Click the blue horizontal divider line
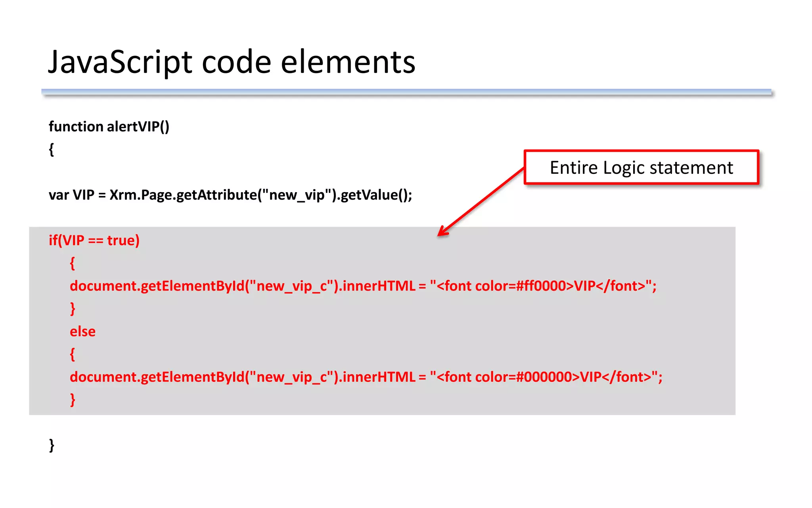 coord(406,92)
